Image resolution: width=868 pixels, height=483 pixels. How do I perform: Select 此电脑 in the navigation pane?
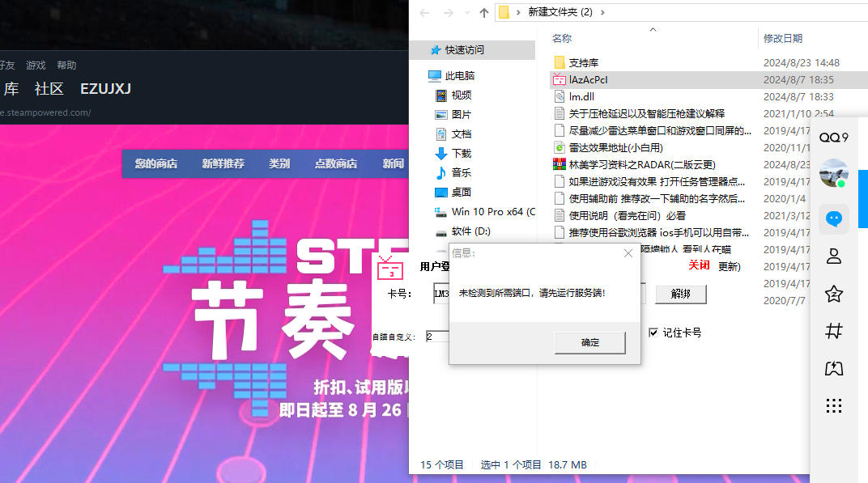pos(459,75)
